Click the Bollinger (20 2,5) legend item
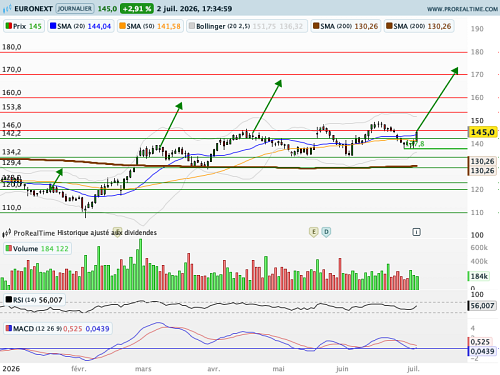 pos(247,26)
